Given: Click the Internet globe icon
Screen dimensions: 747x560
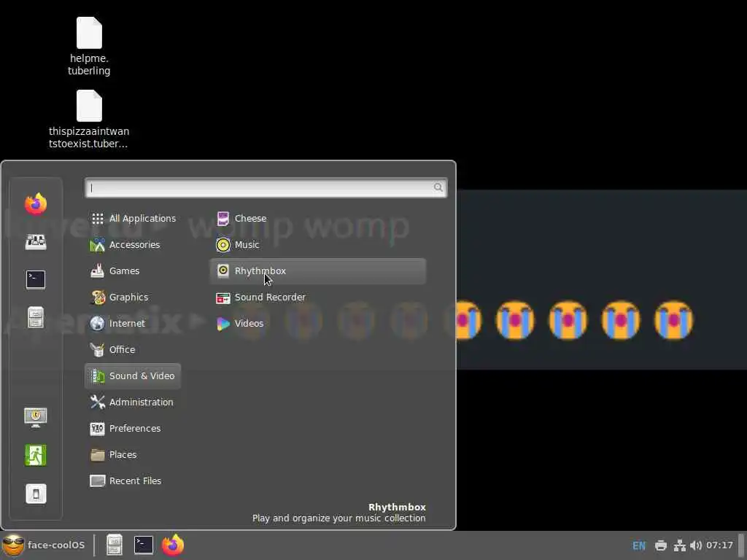Looking at the screenshot, I should (97, 323).
